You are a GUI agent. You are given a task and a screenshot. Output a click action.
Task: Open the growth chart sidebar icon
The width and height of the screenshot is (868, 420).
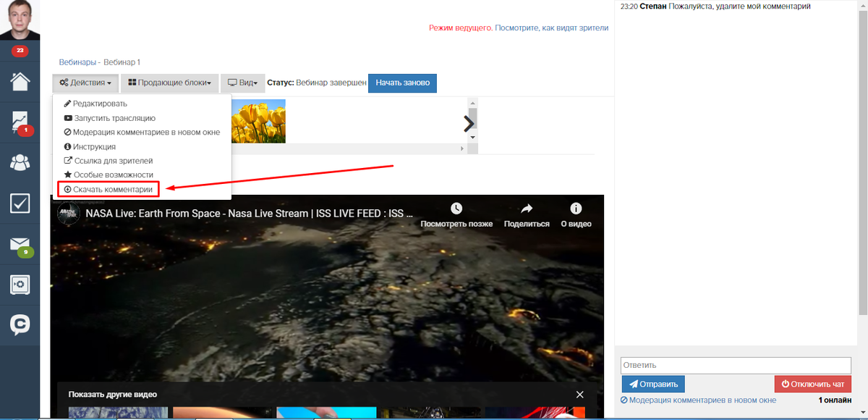20,122
